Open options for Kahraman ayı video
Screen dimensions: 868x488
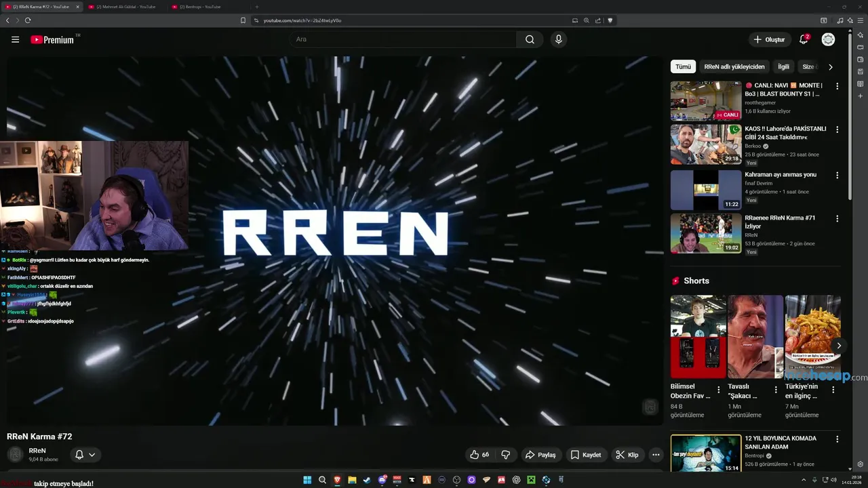(837, 175)
